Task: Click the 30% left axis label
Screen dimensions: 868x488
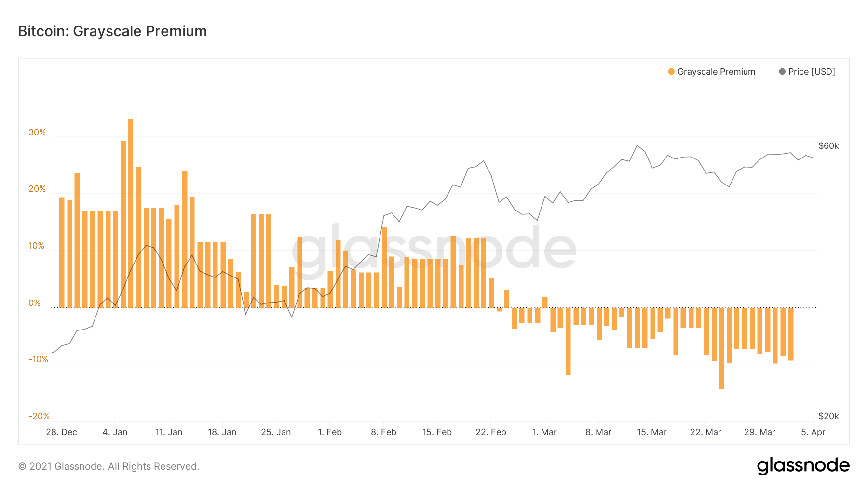Action: (37, 132)
